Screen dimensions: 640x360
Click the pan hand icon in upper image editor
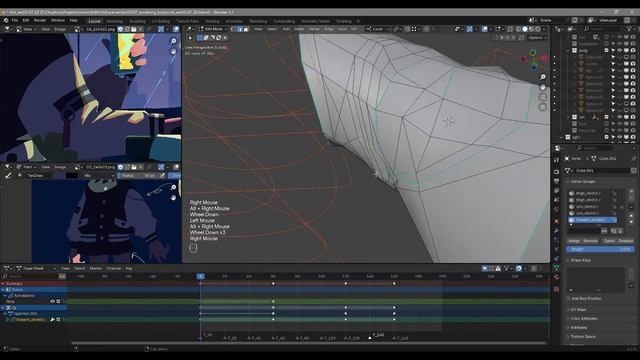(x=173, y=51)
